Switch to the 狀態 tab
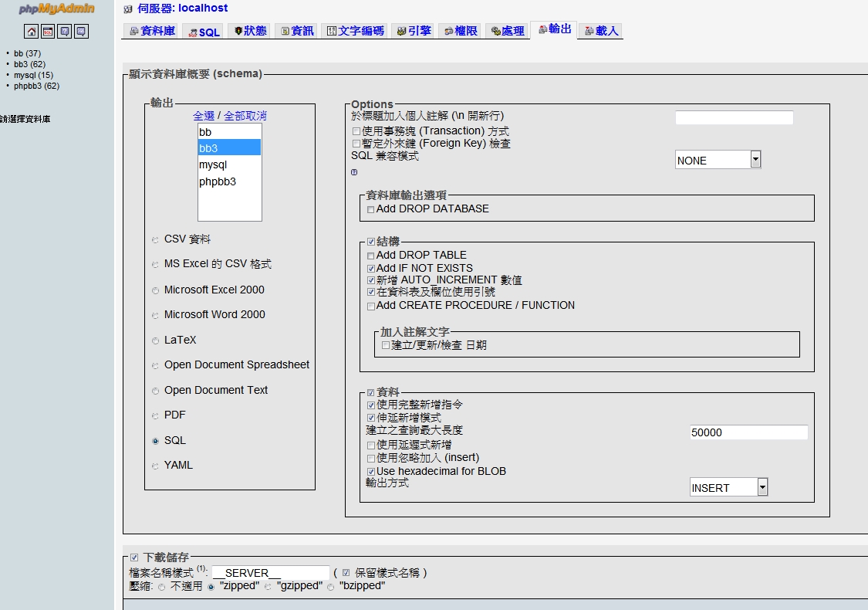The image size is (868, 610). 250,31
